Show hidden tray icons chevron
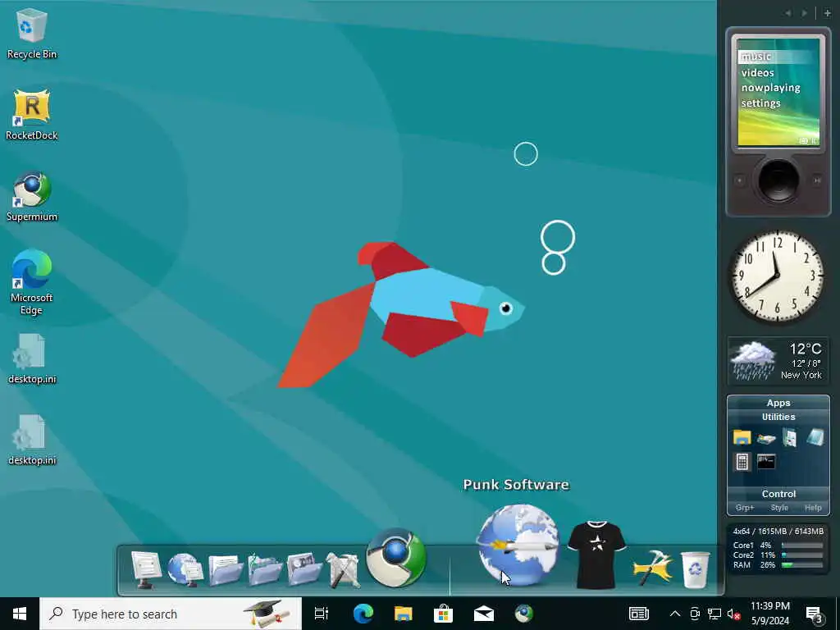This screenshot has width=840, height=630. 675,614
